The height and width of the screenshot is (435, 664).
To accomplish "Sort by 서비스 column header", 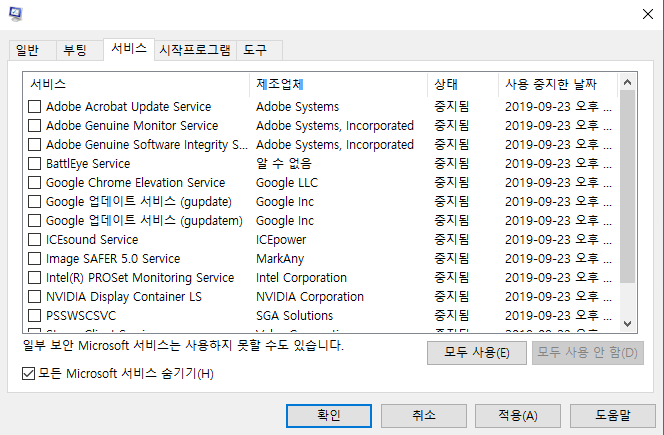I will point(136,84).
